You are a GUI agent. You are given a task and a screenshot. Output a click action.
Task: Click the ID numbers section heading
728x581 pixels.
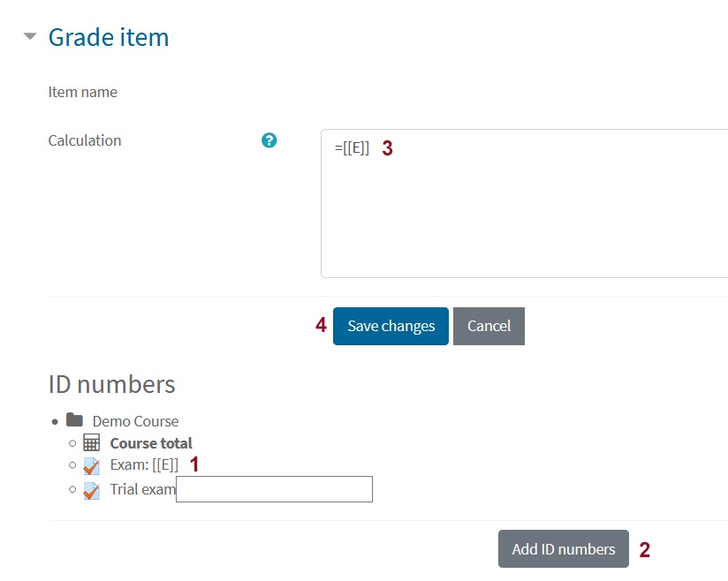coord(112,384)
